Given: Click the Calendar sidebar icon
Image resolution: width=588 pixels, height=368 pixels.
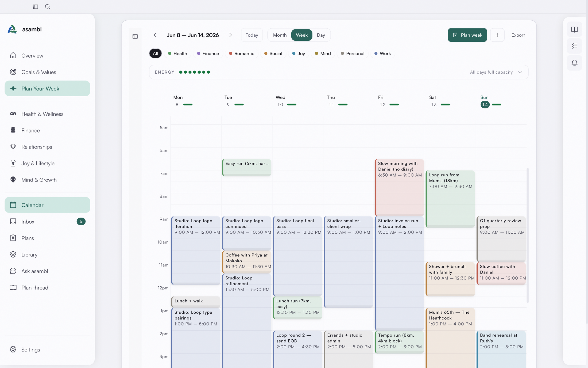Looking at the screenshot, I should click(13, 205).
